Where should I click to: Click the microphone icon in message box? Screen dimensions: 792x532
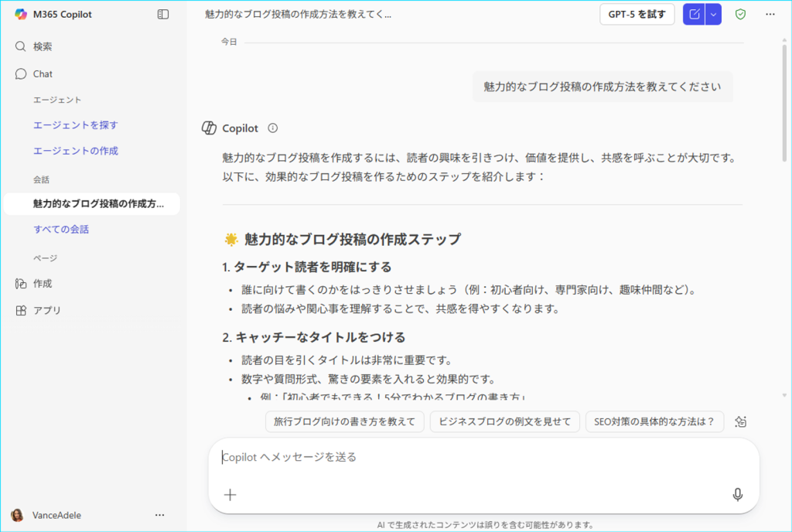[737, 495]
